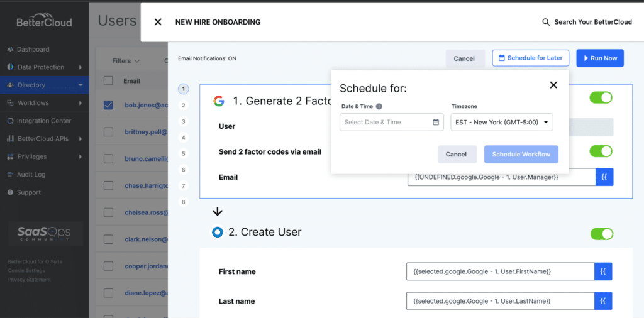The height and width of the screenshot is (318, 644).
Task: Click the Email variable input field
Action: (x=501, y=177)
